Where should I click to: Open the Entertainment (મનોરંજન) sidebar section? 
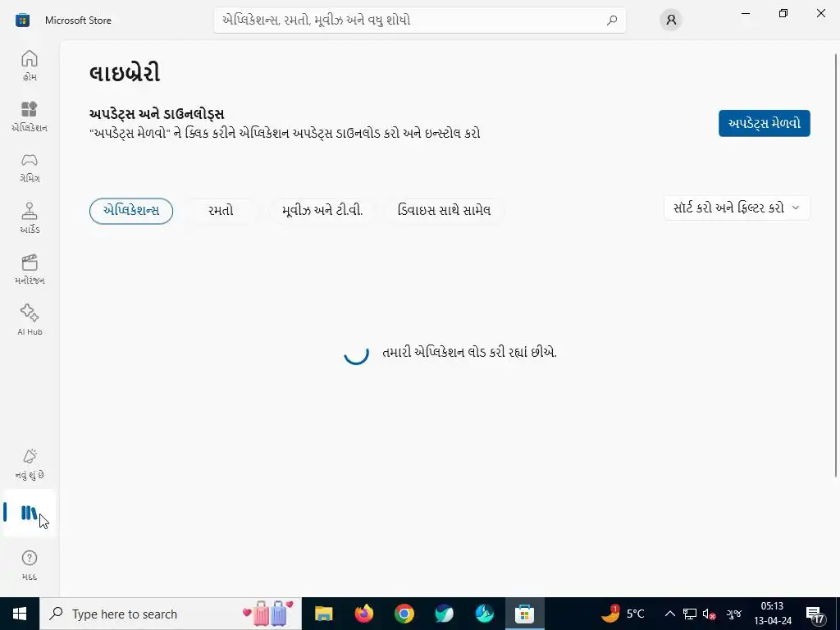coord(30,269)
